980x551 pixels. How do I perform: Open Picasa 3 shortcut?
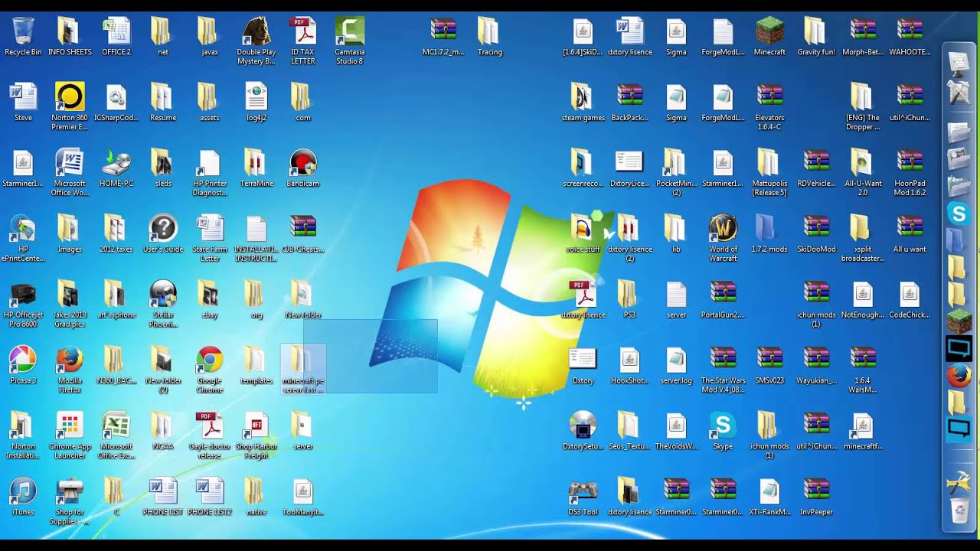(23, 365)
